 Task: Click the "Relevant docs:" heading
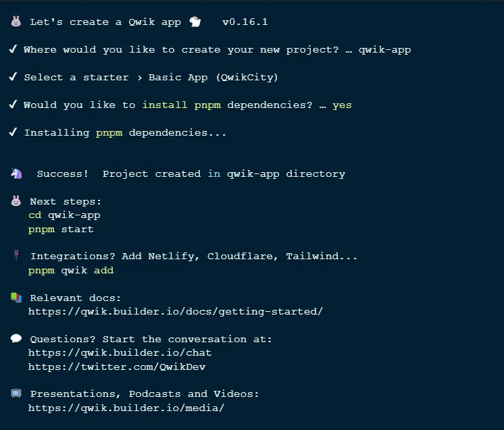76,298
